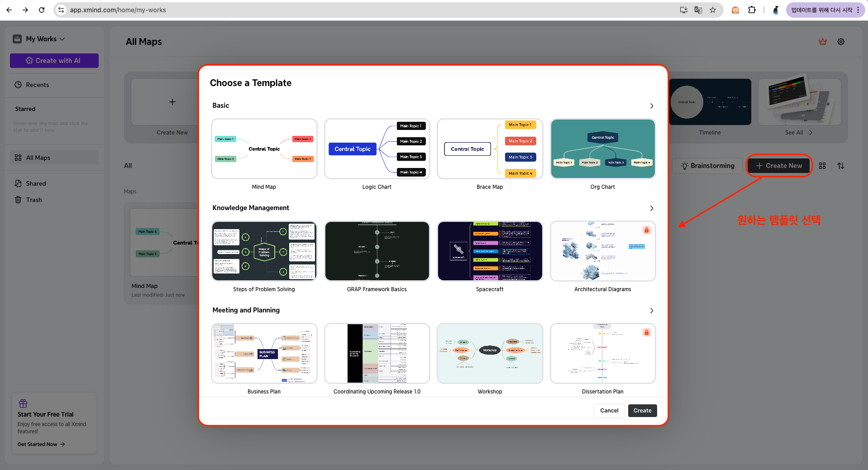Open the browser extensions puzzle icon

point(752,10)
